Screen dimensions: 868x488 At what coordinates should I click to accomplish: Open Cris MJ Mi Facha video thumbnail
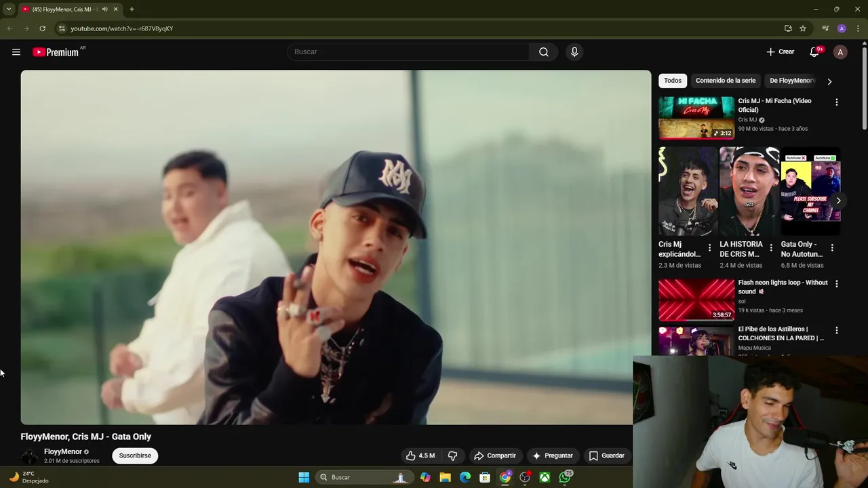tap(696, 117)
